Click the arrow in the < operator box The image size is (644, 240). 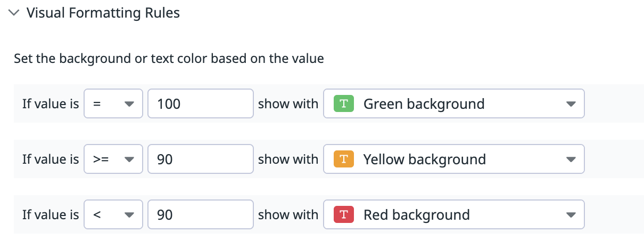(129, 215)
